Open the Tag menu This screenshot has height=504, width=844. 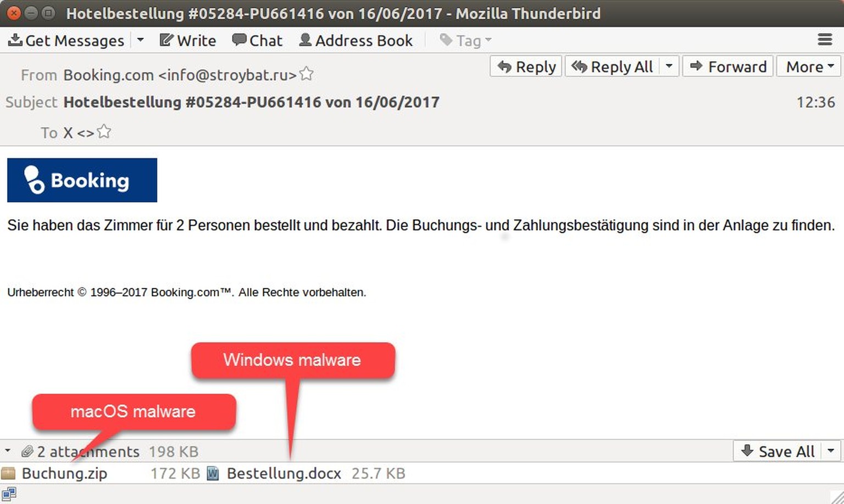(x=466, y=40)
